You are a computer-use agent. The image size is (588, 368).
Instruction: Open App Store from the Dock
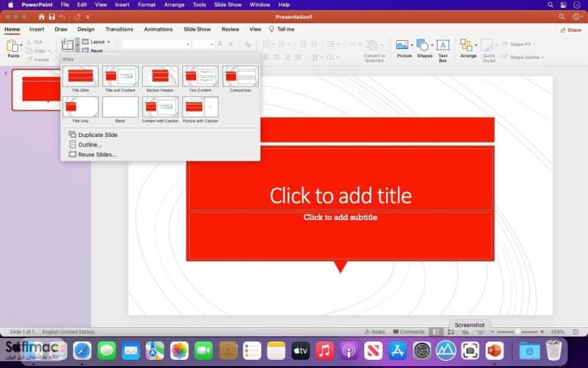tap(397, 351)
